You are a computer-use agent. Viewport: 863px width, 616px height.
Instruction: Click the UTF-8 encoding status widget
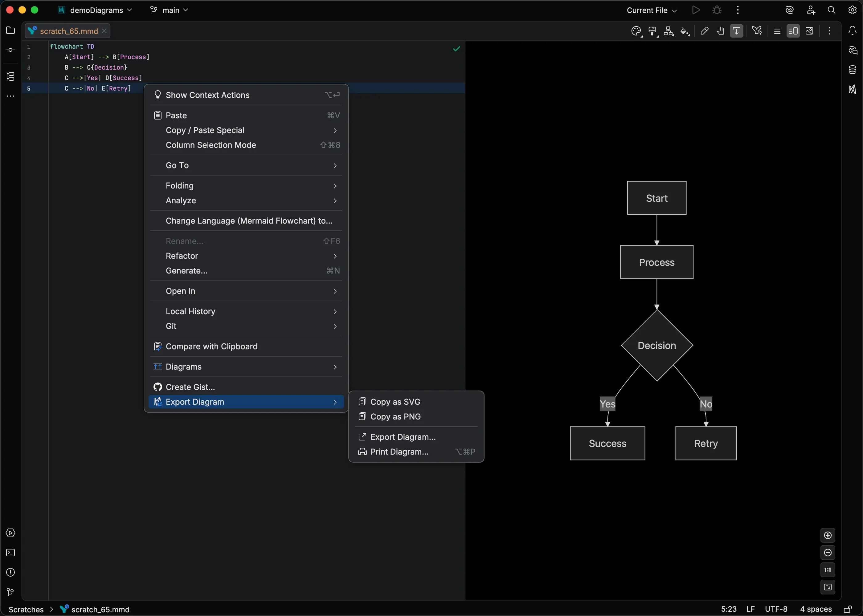(x=776, y=609)
